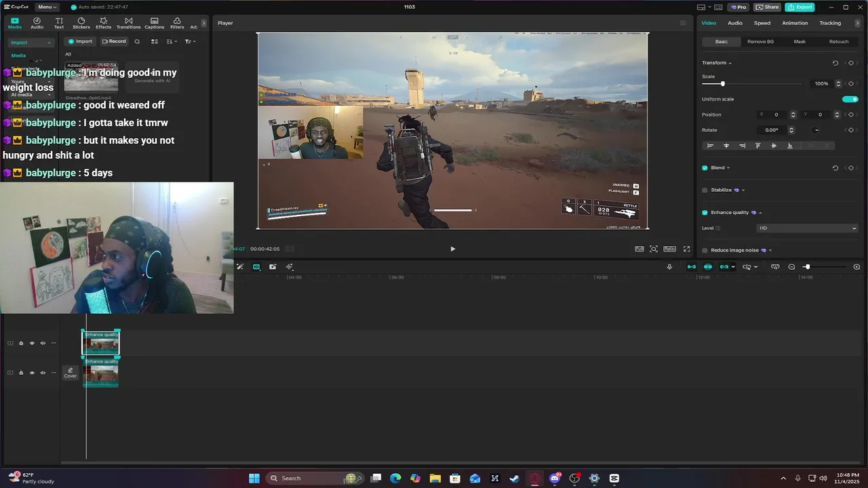Search media with the magnifier icon
Screen dimensions: 868x488
[137, 41]
